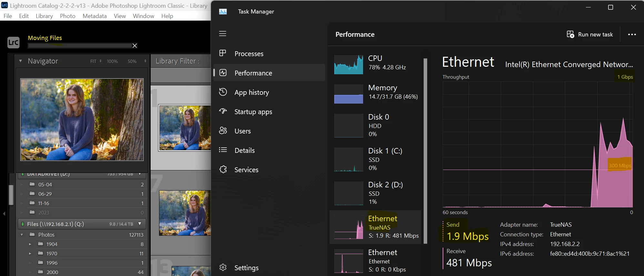Collapse the Files (Q:) volume with its triangle
This screenshot has height=276, width=644.
pyautogui.click(x=140, y=224)
